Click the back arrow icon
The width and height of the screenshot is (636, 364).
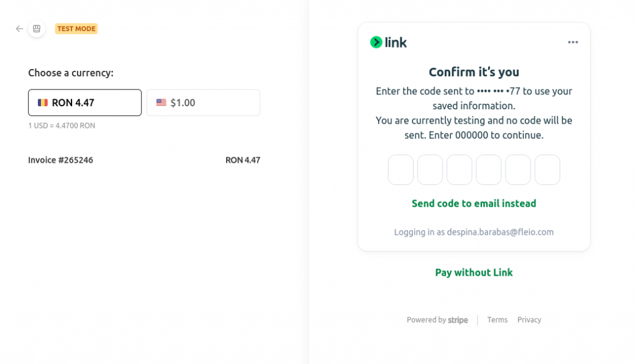tap(19, 29)
